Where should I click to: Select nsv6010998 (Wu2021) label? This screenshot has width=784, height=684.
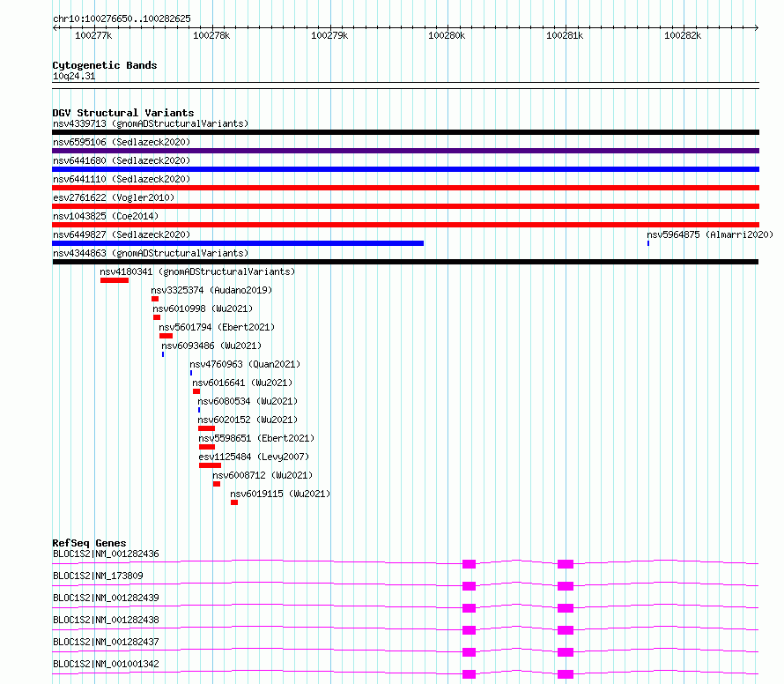(x=203, y=309)
